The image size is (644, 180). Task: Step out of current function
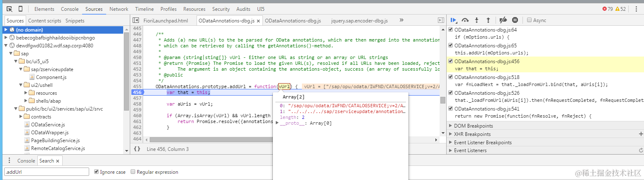point(488,20)
